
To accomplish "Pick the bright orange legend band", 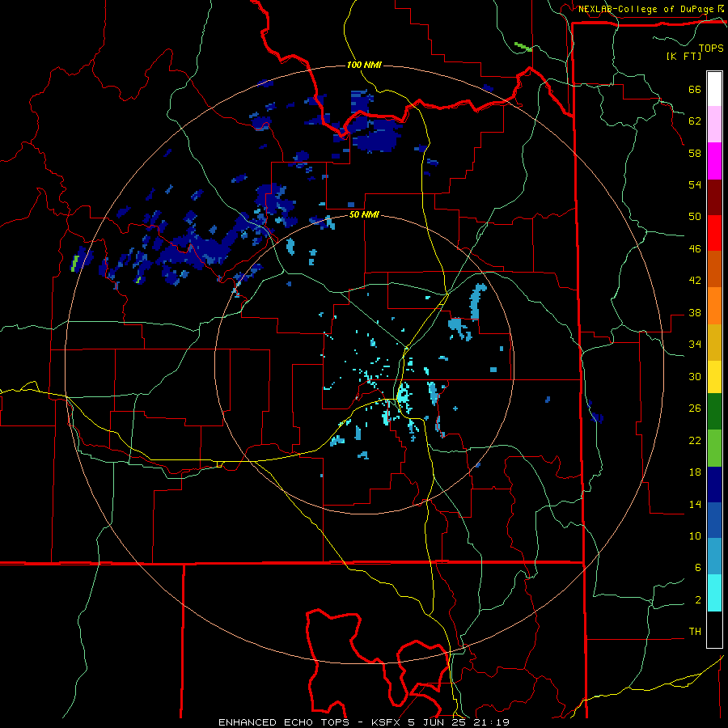I will pyautogui.click(x=714, y=305).
